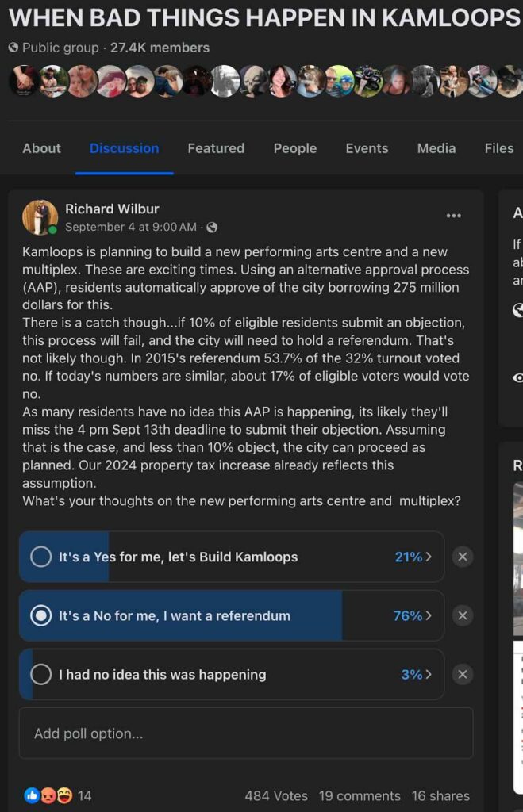Click the "Add poll option..." field
523x812 pixels.
tap(246, 733)
